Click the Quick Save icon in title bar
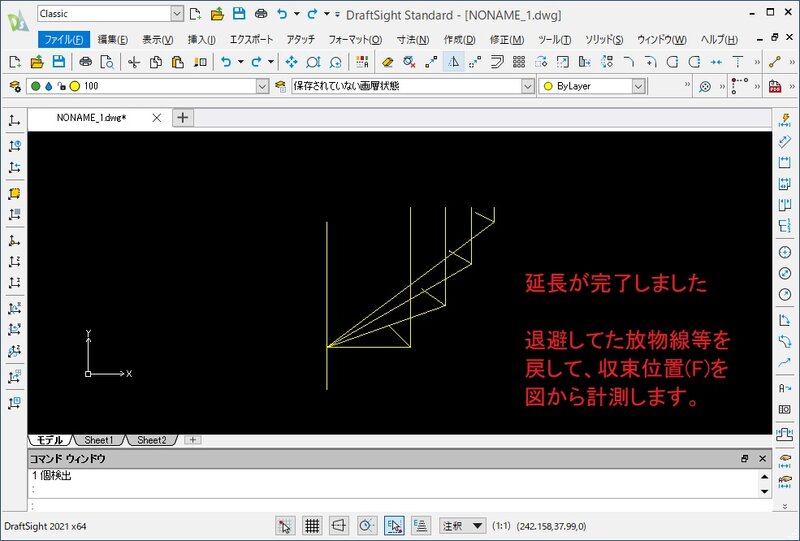This screenshot has width=800, height=541. click(239, 14)
